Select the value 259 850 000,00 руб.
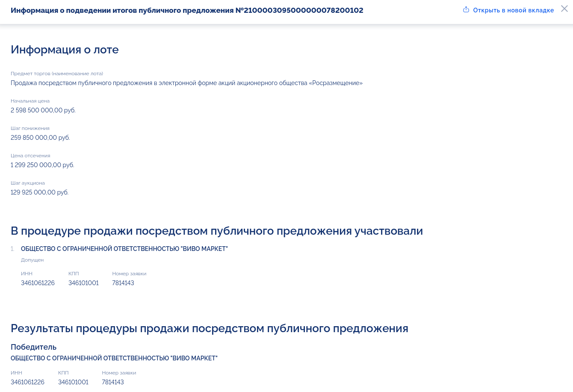This screenshot has width=573, height=392. (x=40, y=138)
